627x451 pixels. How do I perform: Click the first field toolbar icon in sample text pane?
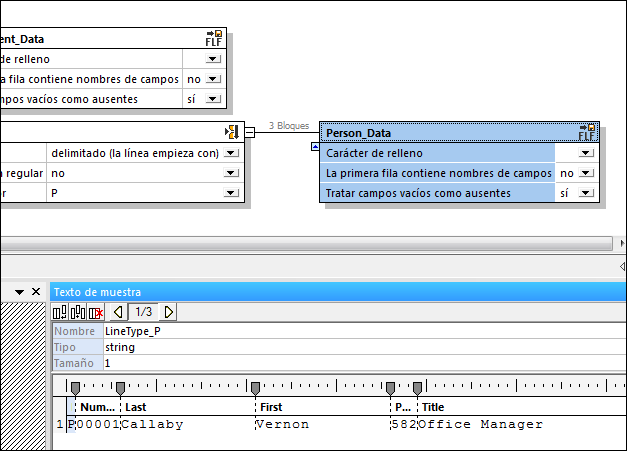(x=60, y=312)
